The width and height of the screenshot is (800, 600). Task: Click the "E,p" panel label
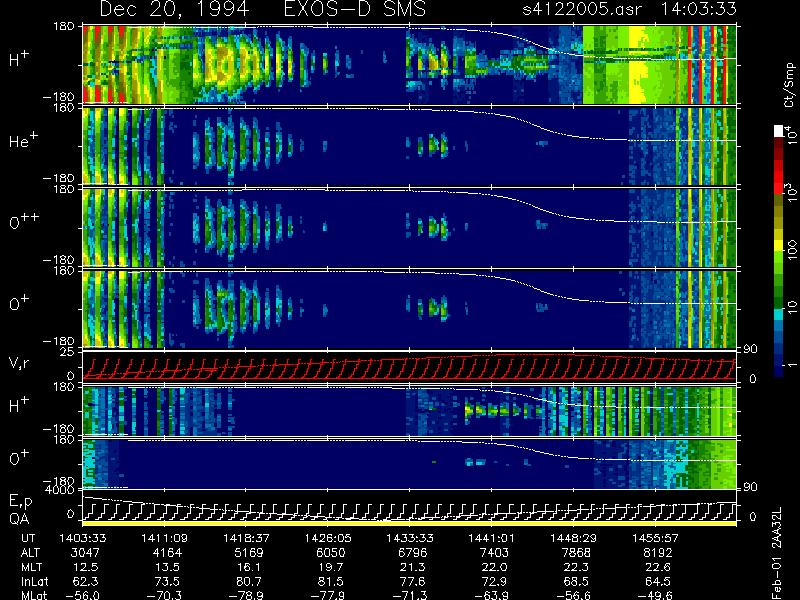point(20,502)
